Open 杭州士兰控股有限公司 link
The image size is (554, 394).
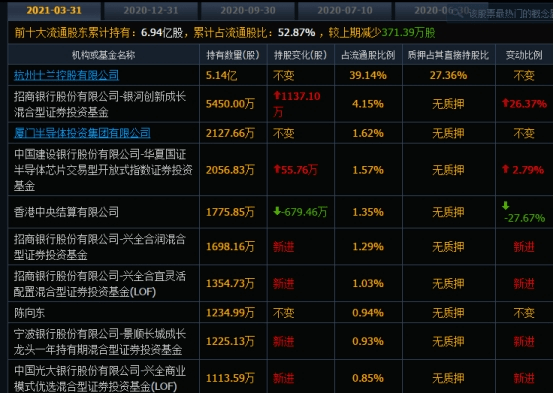[66, 75]
